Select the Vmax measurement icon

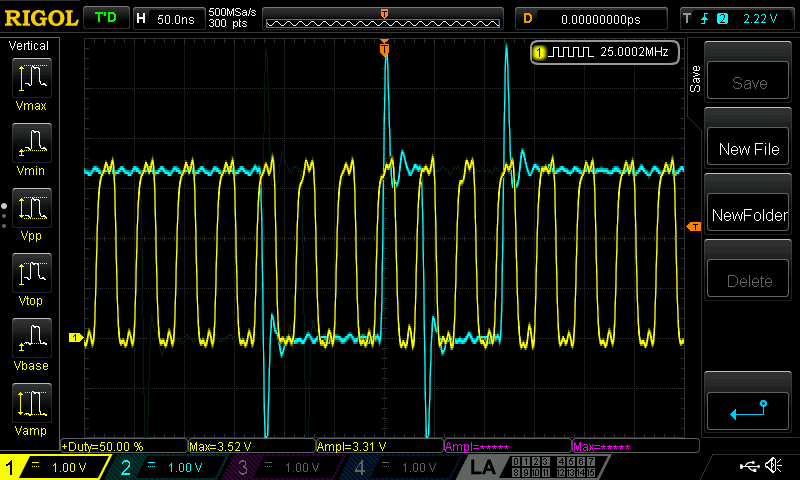tap(32, 83)
